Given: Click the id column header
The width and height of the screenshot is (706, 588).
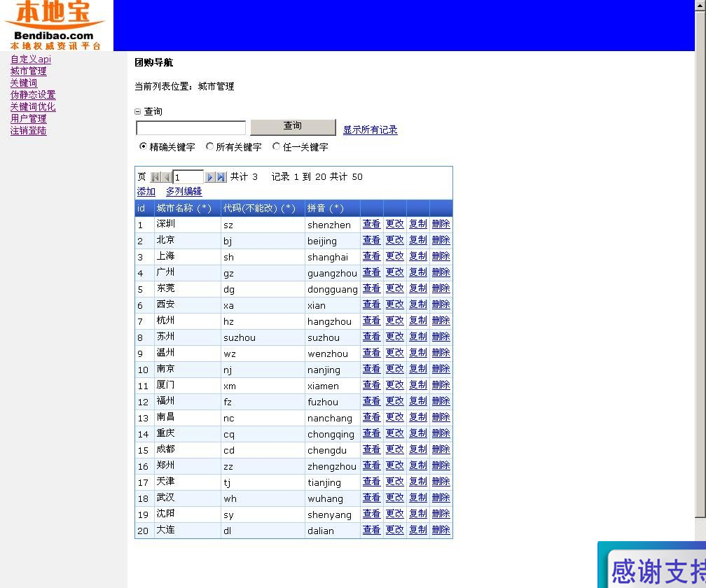Looking at the screenshot, I should pyautogui.click(x=141, y=209).
